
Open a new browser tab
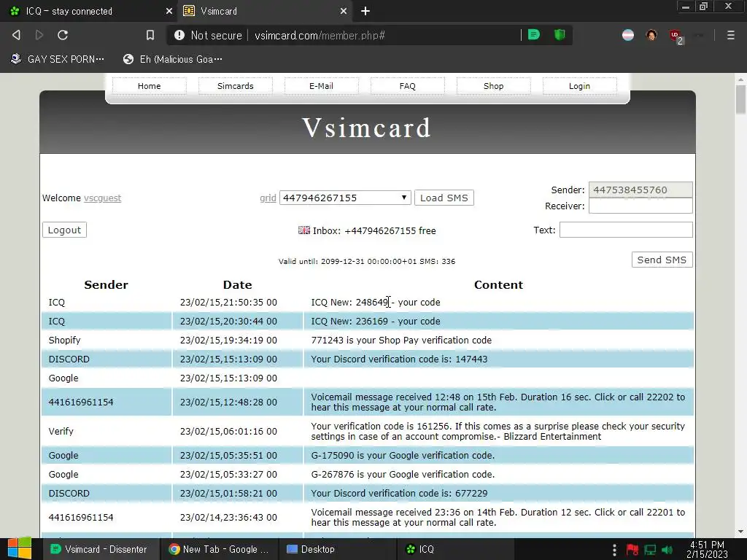coord(365,11)
